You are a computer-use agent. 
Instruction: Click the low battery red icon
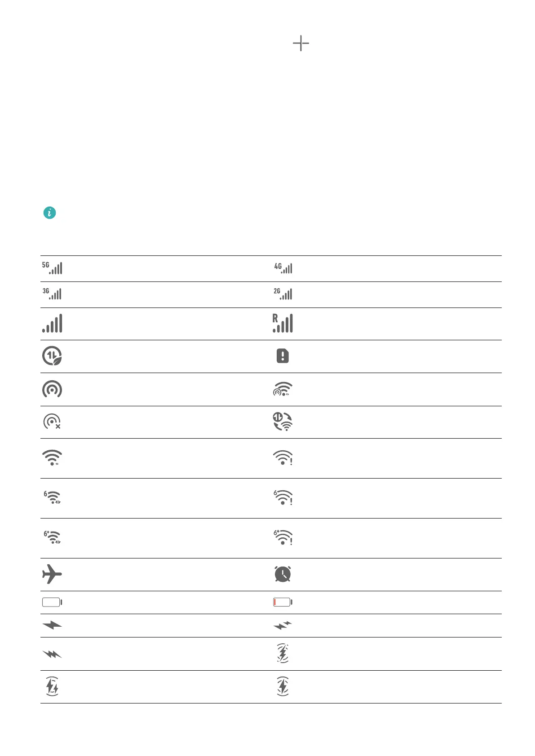point(283,602)
